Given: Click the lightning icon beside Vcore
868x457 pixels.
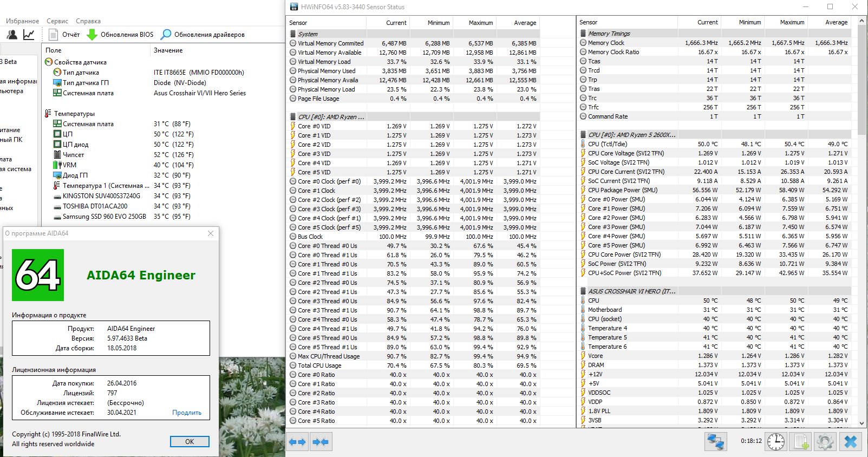Looking at the screenshot, I should click(x=583, y=356).
